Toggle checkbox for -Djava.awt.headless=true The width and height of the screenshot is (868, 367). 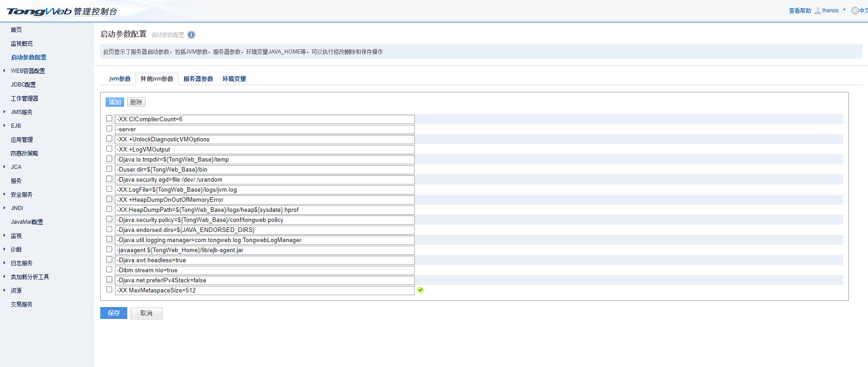click(109, 259)
